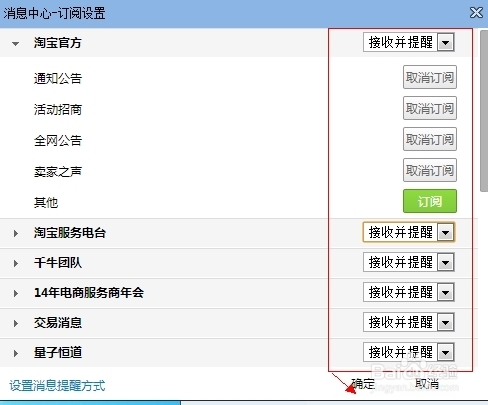
Task: Open 千牛团队 receive mode dropdown
Action: (x=409, y=262)
